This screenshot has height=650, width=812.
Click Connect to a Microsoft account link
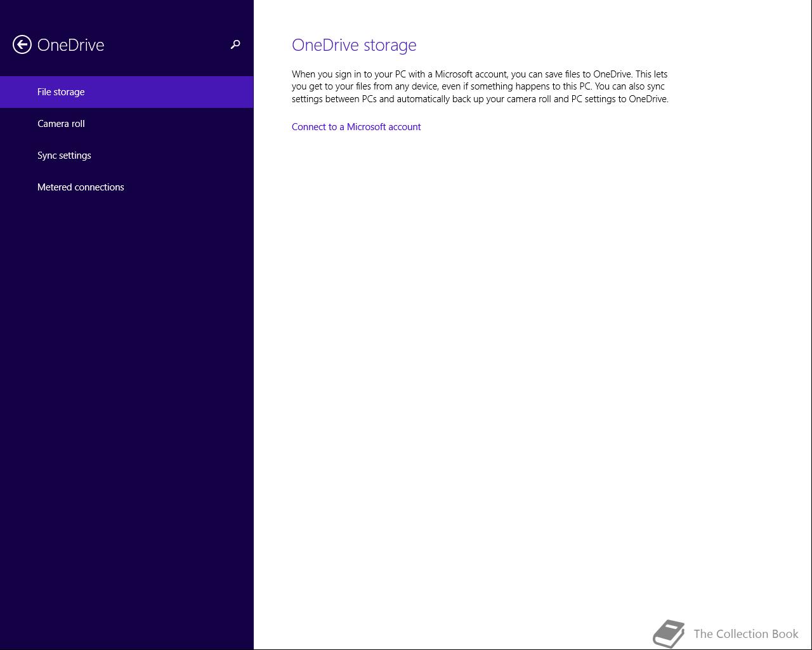[356, 127]
